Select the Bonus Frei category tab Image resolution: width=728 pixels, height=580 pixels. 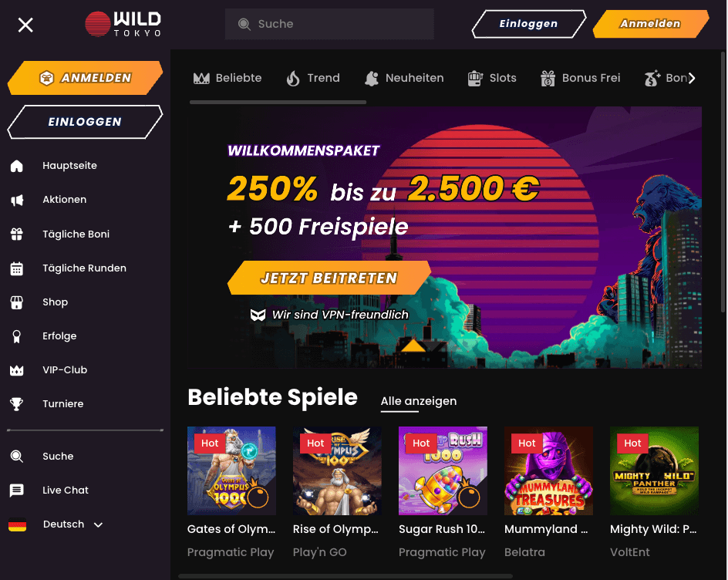pos(581,78)
